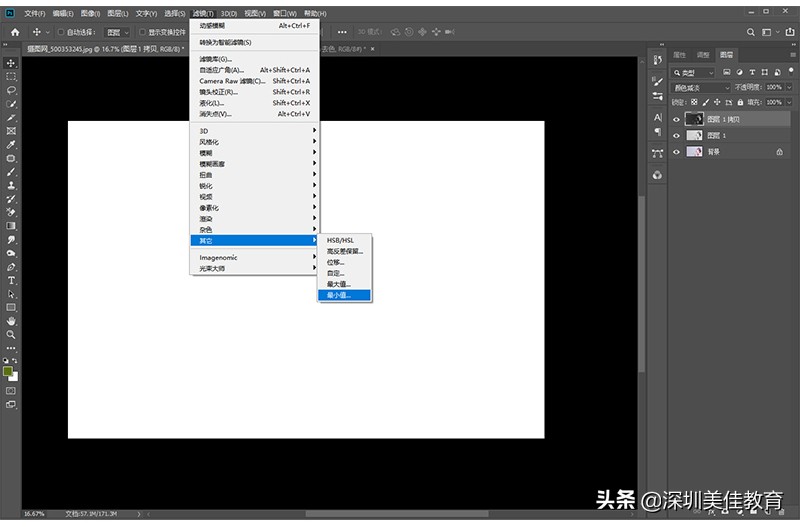
Task: Click the Home icon in options bar
Action: click(x=15, y=32)
